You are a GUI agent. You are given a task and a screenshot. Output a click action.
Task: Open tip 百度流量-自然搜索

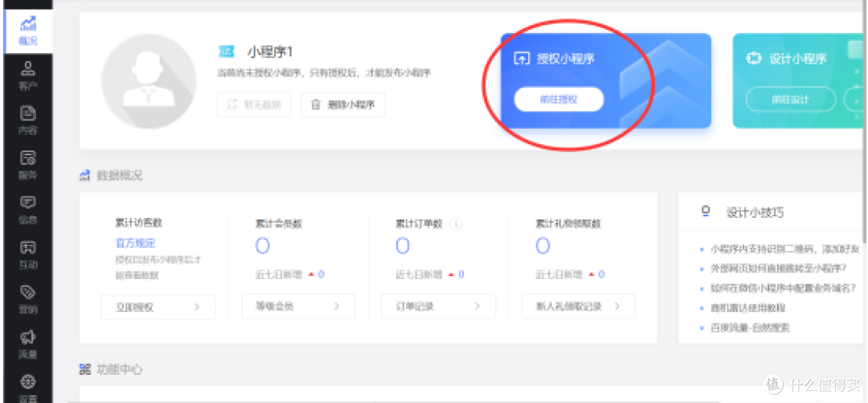pyautogui.click(x=750, y=328)
